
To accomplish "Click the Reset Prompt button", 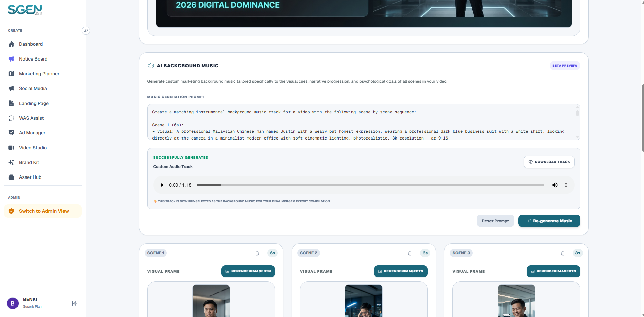I will (495, 221).
